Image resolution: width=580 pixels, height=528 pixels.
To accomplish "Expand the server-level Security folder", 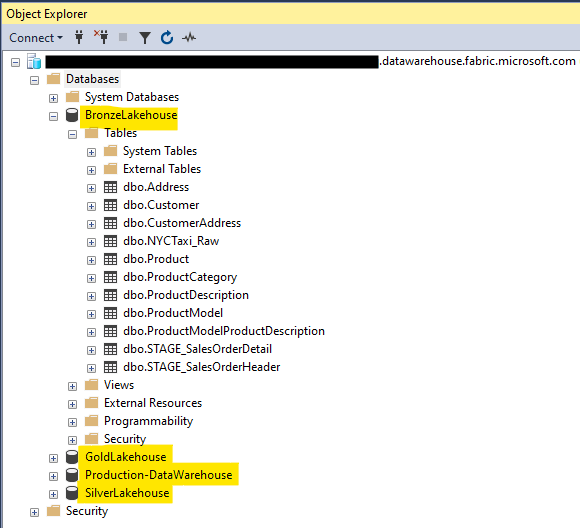I will coord(34,512).
